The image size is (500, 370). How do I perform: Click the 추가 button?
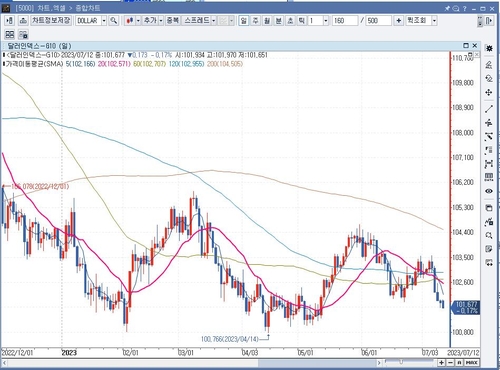(x=150, y=21)
